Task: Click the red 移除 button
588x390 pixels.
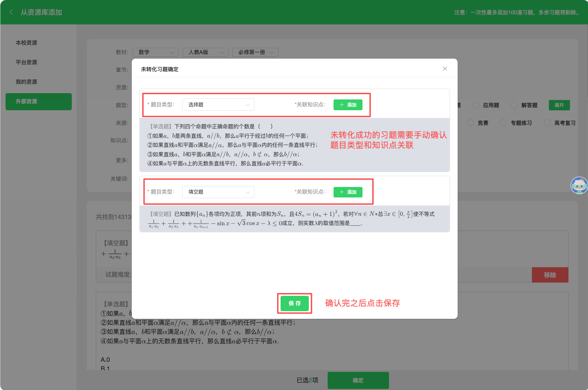Action: click(550, 275)
